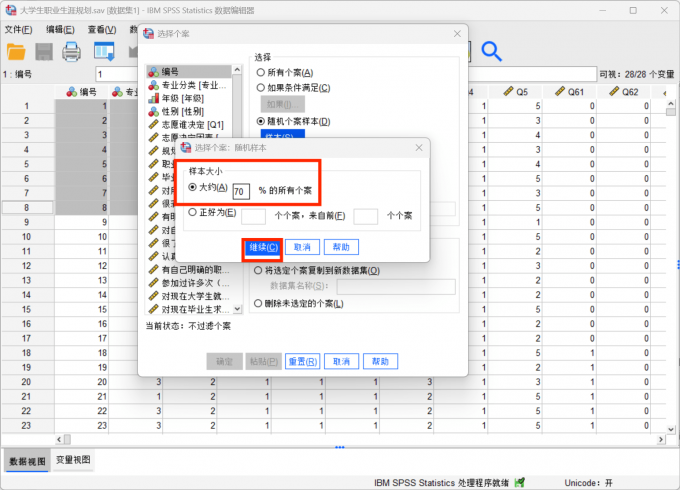Viewport: 680px width, 490px height.
Task: Click the 重置(R) button
Action: pos(301,361)
